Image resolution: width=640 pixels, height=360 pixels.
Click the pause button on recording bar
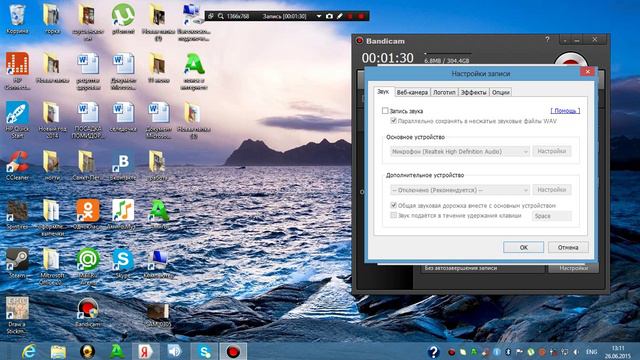[x=350, y=16]
